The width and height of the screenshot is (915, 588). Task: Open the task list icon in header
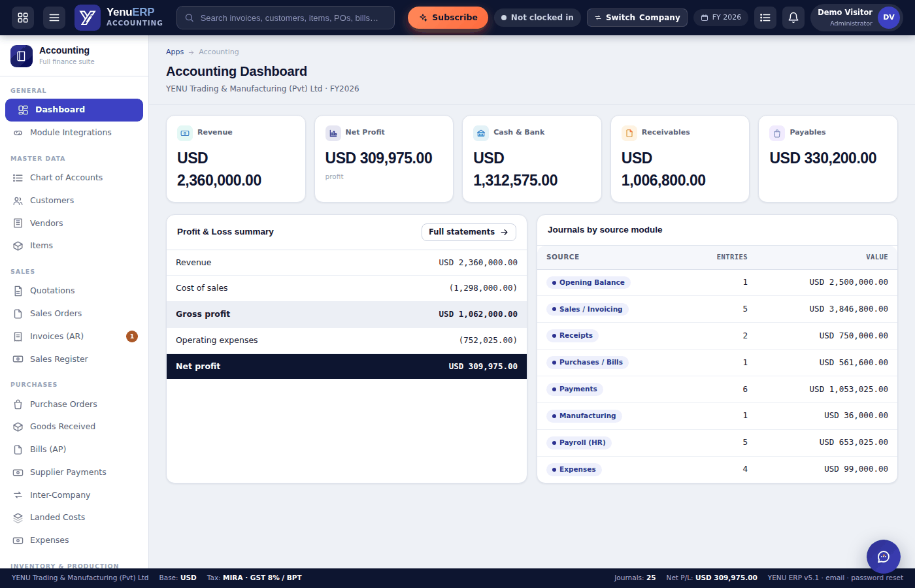(x=765, y=18)
